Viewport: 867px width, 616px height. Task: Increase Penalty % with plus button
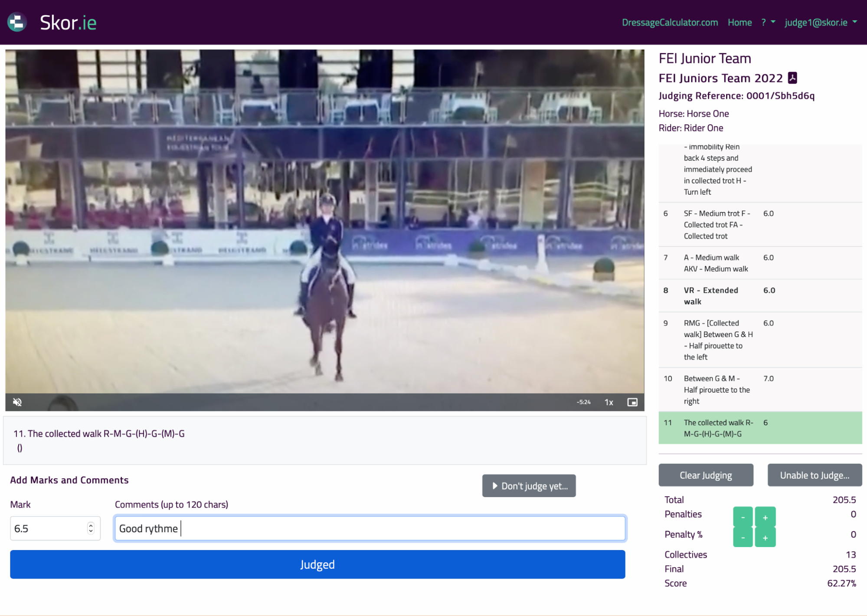(x=765, y=537)
